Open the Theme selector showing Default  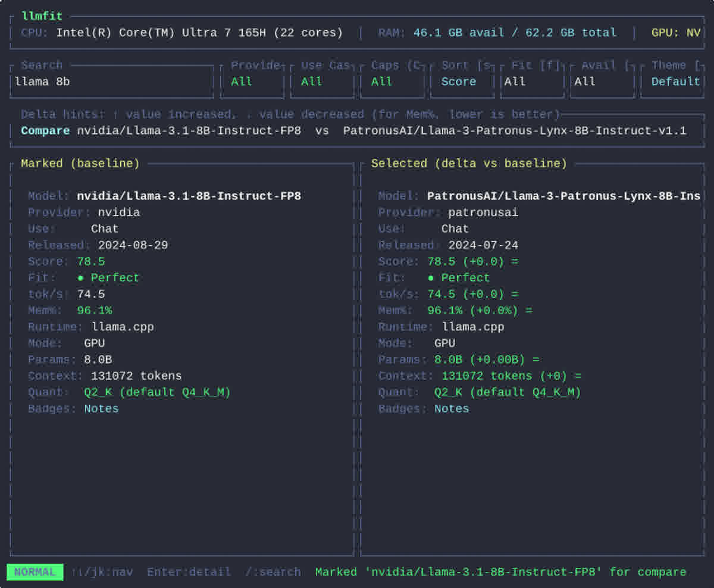coord(673,82)
